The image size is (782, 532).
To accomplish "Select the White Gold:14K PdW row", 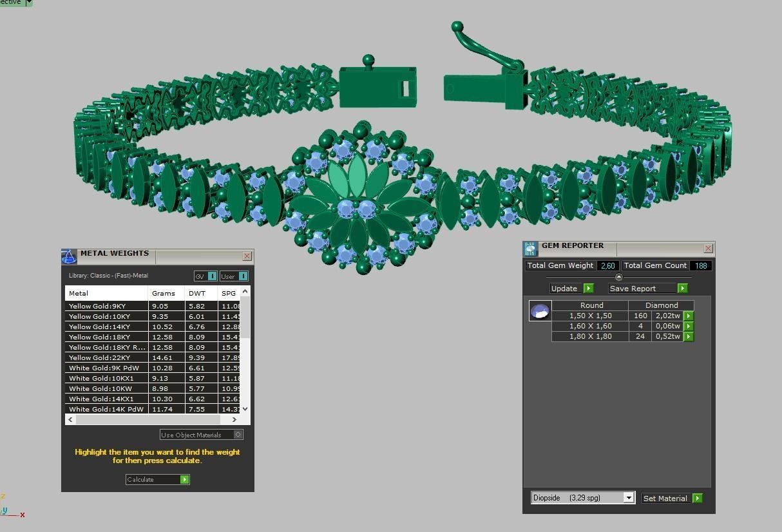I will [153, 409].
